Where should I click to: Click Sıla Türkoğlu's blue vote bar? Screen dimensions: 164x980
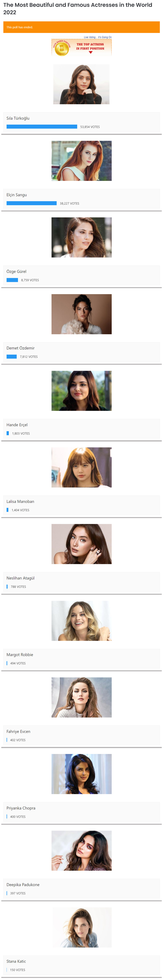[42, 127]
